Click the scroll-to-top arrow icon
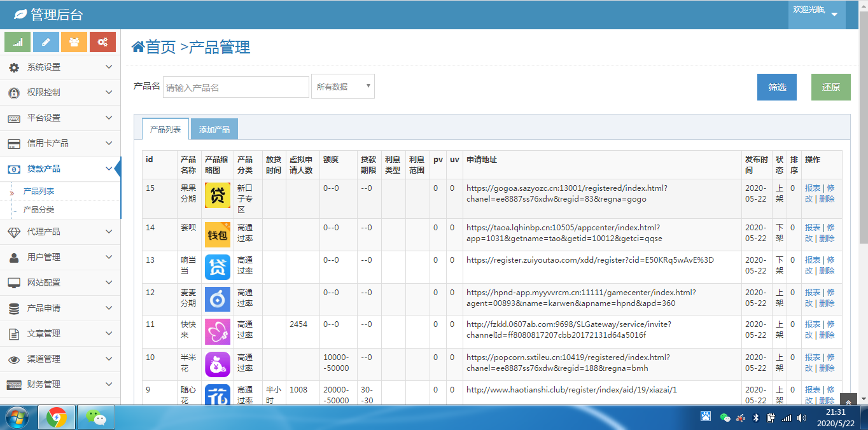 tap(848, 400)
